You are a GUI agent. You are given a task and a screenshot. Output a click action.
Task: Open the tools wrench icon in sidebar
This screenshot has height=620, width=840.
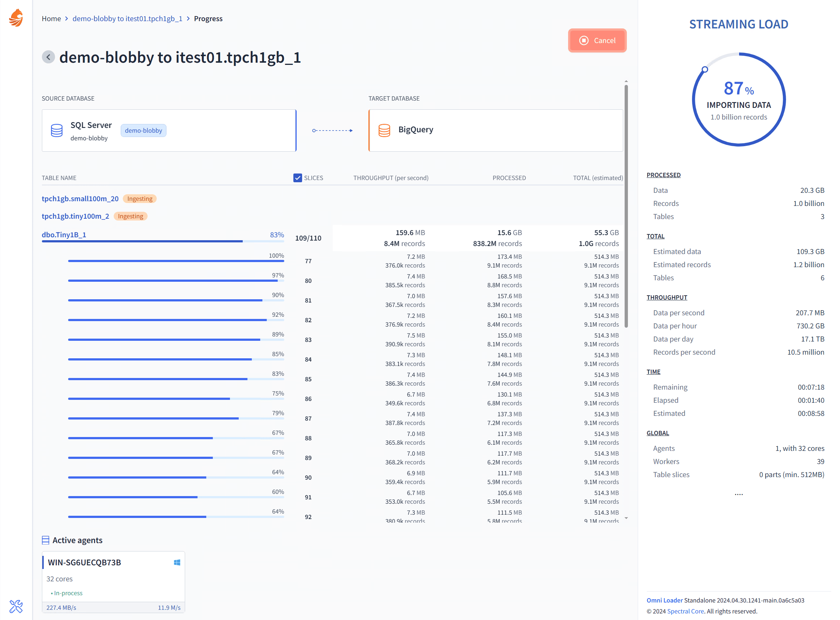click(16, 606)
